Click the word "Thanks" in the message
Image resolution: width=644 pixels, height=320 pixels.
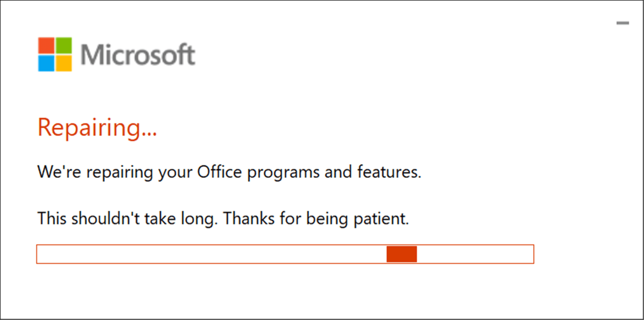(249, 218)
